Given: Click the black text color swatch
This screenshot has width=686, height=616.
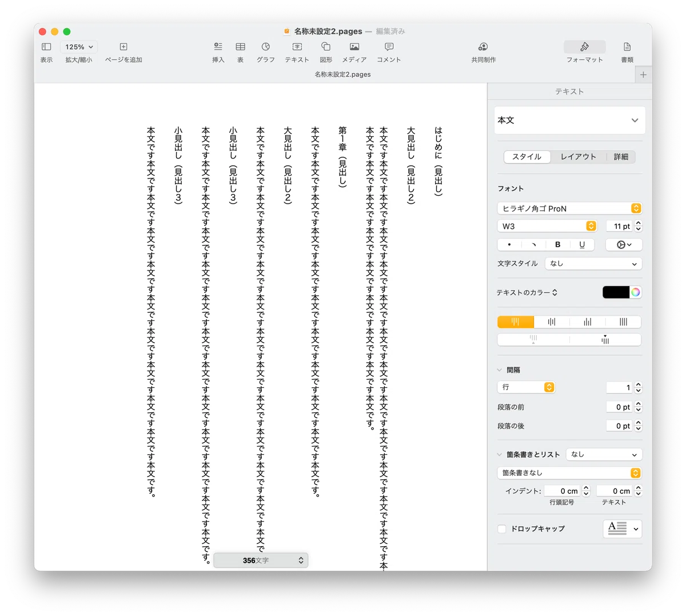Looking at the screenshot, I should [x=616, y=292].
